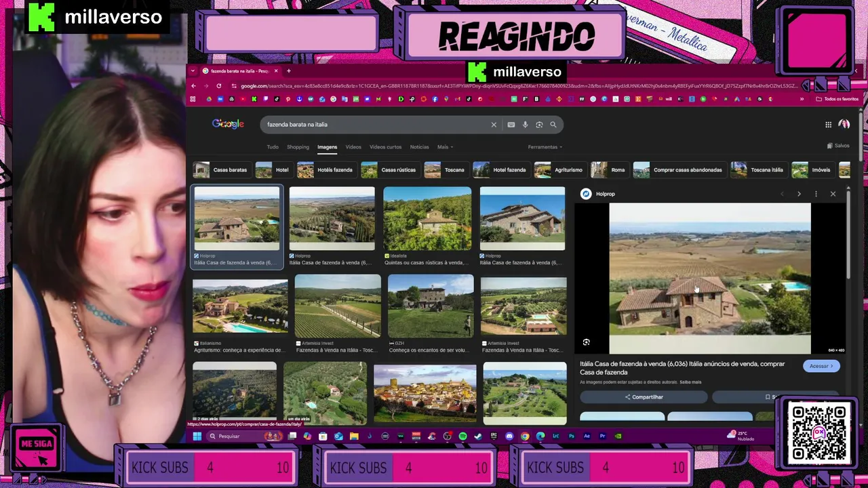868x488 pixels.
Task: Open Steam from the taskbar
Action: pyautogui.click(x=478, y=436)
